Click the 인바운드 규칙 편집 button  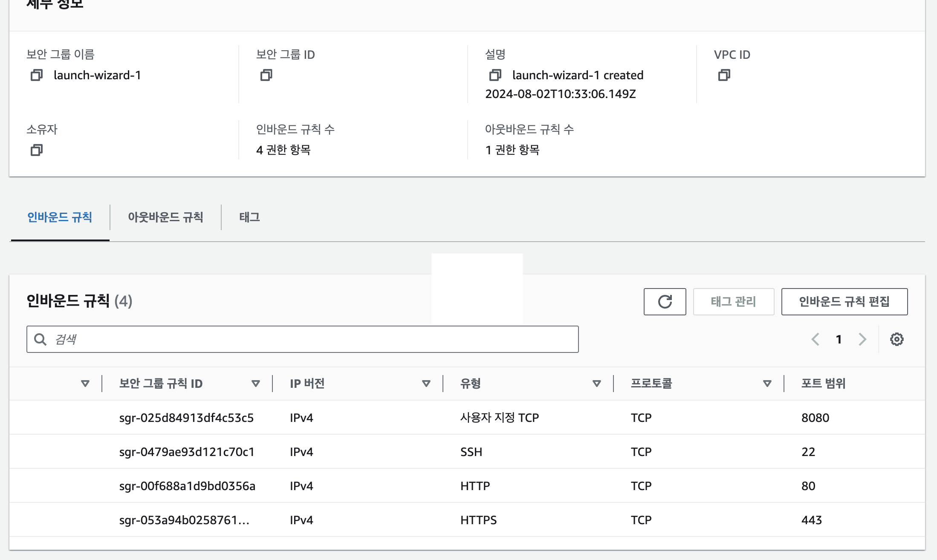pos(844,302)
